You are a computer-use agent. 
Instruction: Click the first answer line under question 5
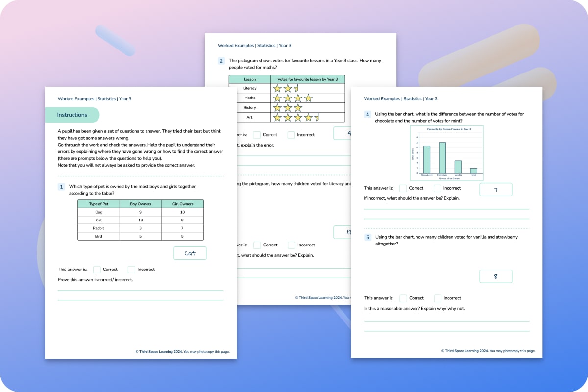(x=447, y=321)
